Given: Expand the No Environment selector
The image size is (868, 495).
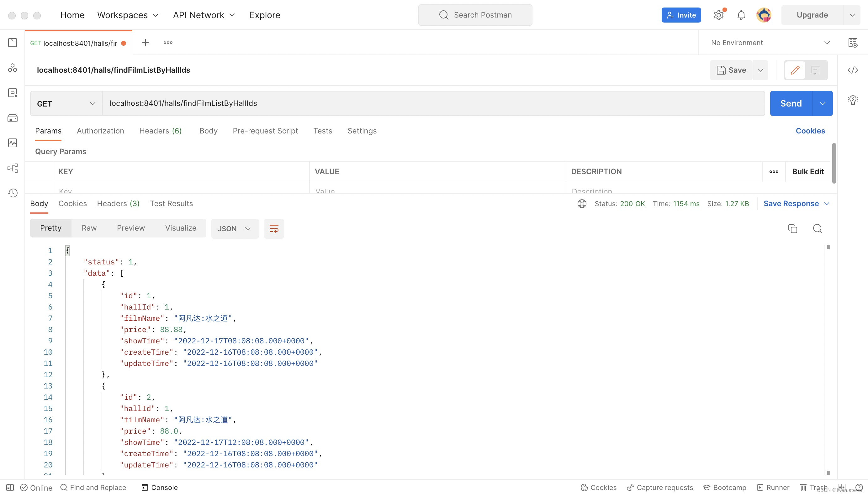Looking at the screenshot, I should point(770,43).
